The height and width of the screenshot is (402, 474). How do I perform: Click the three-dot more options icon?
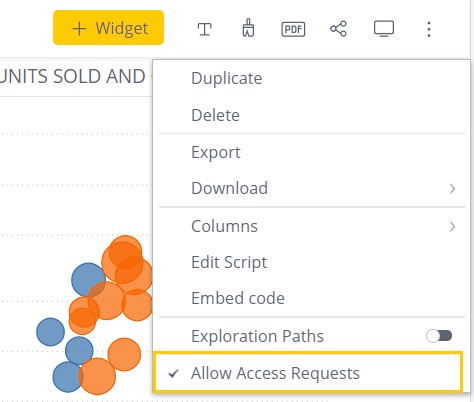click(429, 29)
